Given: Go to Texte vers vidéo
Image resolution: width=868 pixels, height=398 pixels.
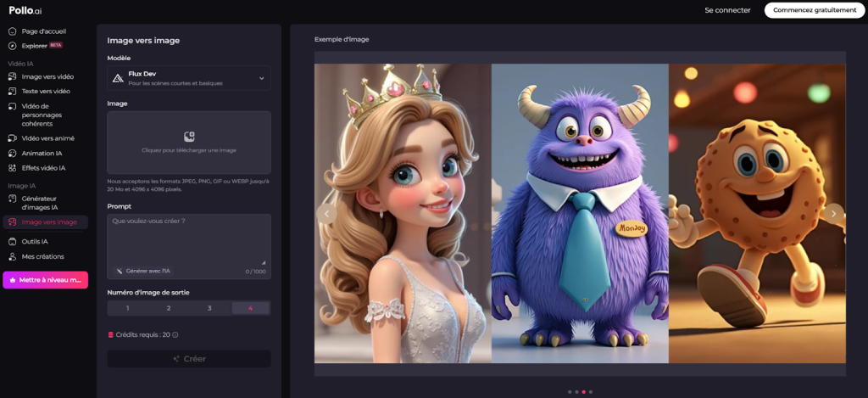Looking at the screenshot, I should [x=46, y=91].
